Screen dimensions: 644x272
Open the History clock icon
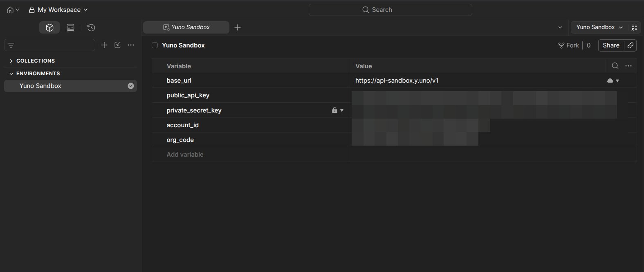[x=91, y=27]
